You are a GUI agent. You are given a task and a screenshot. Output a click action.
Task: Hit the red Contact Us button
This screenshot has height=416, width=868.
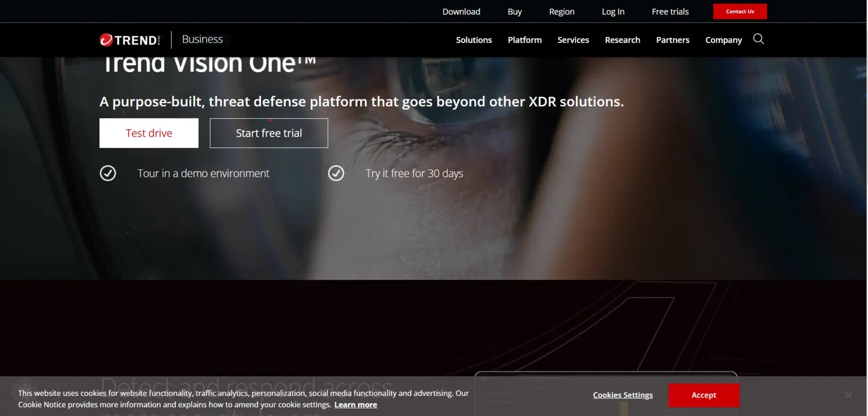click(740, 11)
